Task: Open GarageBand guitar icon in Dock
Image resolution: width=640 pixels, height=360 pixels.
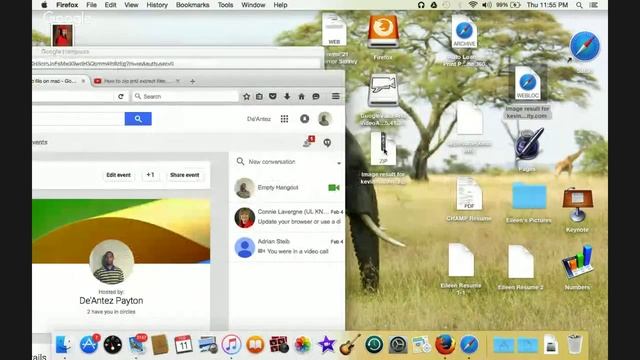Action: (350, 345)
